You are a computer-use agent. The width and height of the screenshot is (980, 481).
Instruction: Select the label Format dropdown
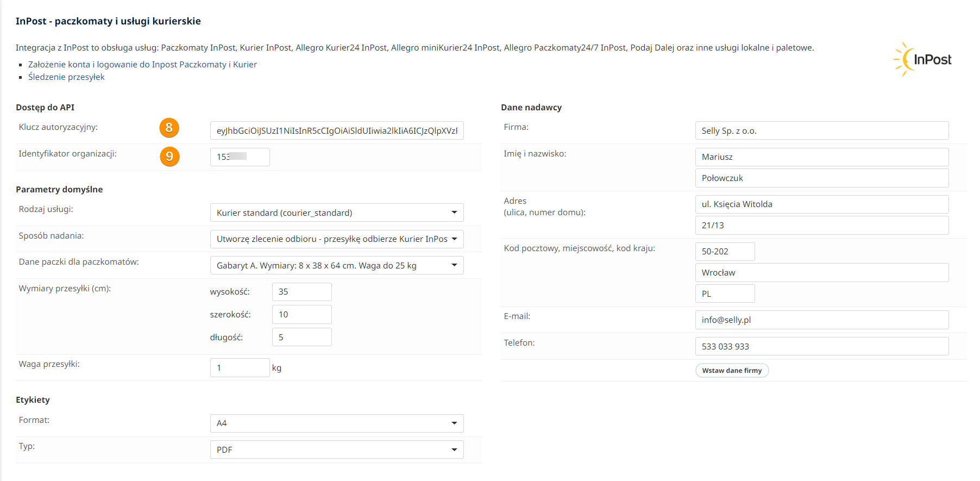tap(336, 423)
